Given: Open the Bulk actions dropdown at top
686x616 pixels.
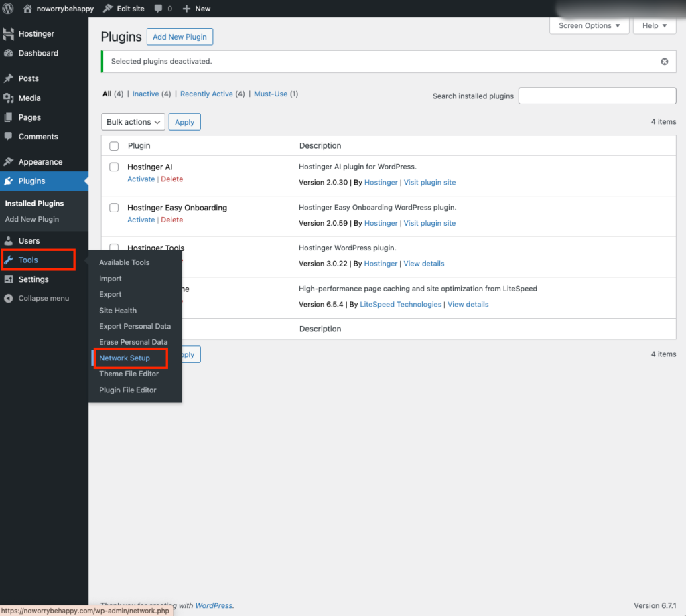Looking at the screenshot, I should pyautogui.click(x=133, y=122).
